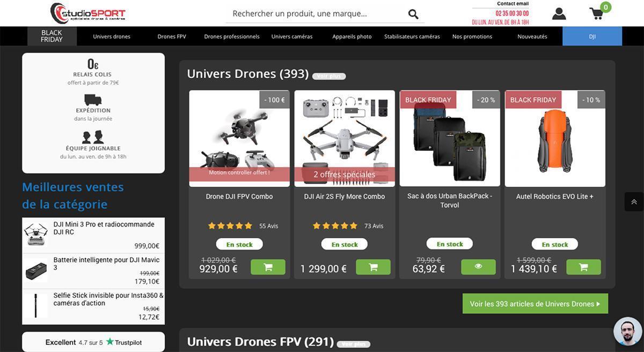
Task: Click the delivery truck Expédition icon
Action: click(93, 99)
